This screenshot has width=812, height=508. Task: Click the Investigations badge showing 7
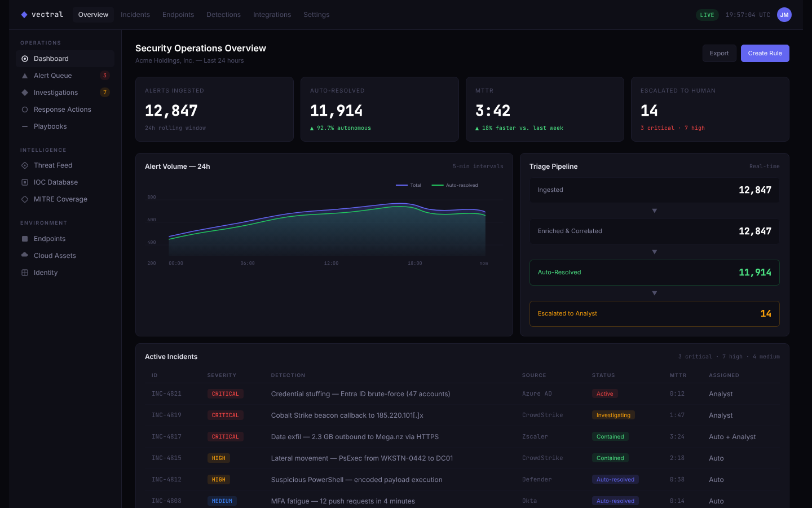(105, 93)
